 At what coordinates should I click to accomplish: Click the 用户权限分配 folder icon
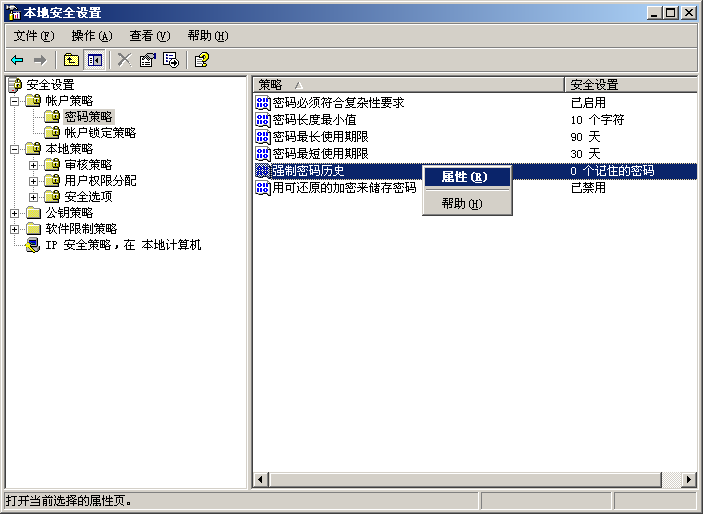[52, 180]
